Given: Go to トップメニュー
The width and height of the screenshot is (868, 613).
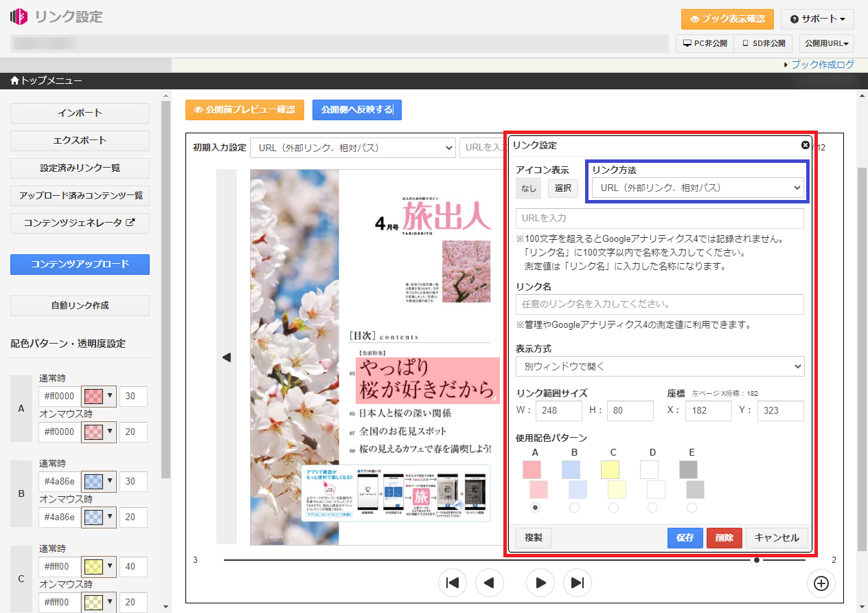Looking at the screenshot, I should click(x=46, y=81).
